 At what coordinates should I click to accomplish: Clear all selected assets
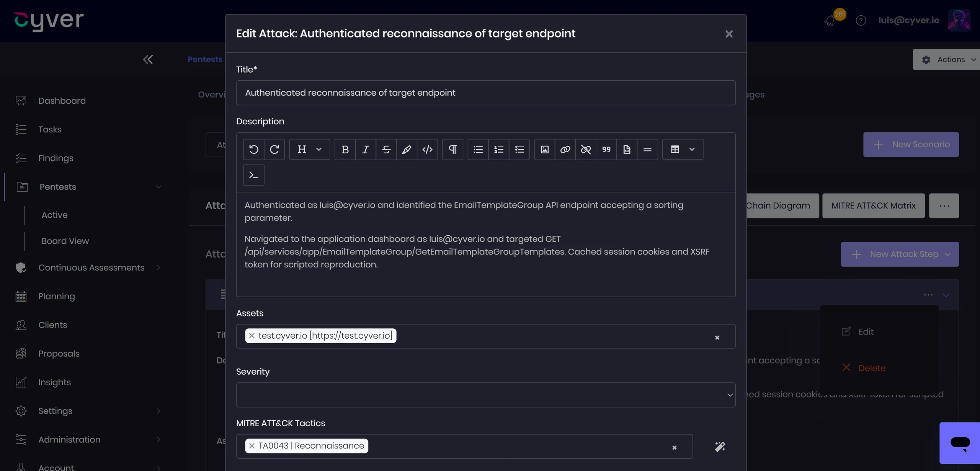click(x=717, y=337)
